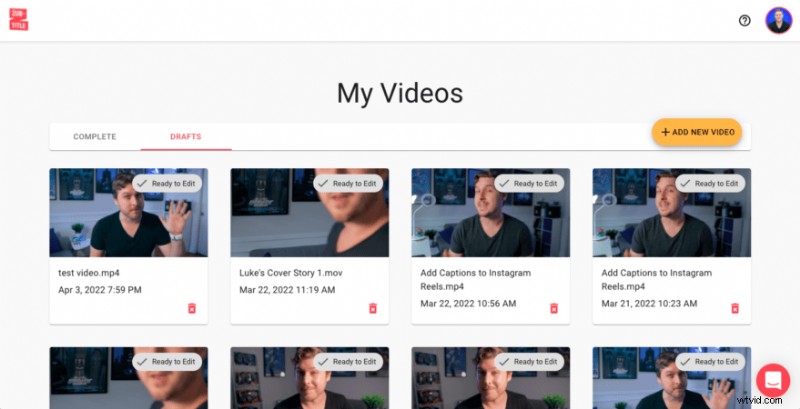This screenshot has width=800, height=409.
Task: Delete Luke's Cover Story 1.mov draft
Action: [x=373, y=309]
